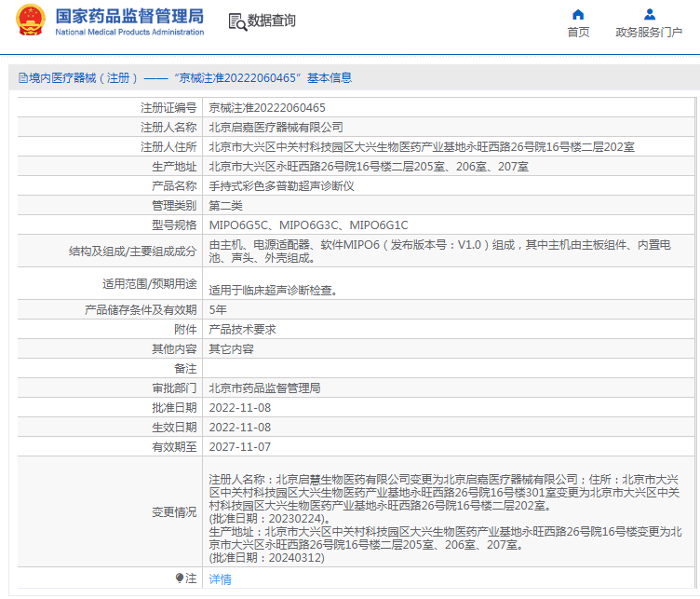700x599 pixels.
Task: Select registration number 京械注准20222060465 value
Action: click(x=267, y=108)
